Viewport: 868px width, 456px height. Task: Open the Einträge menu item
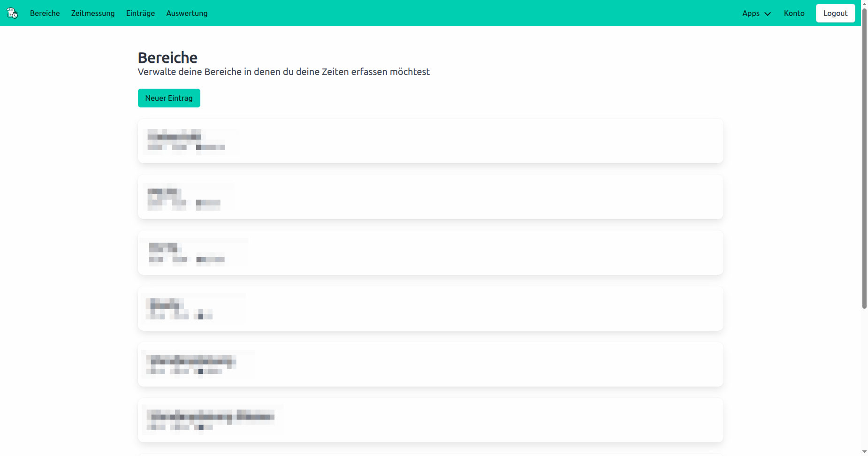[x=140, y=13]
